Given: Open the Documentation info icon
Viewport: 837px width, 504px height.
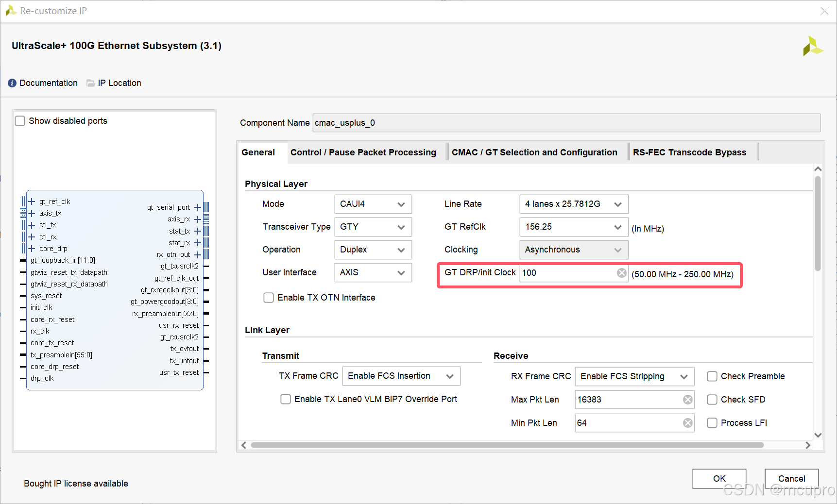Looking at the screenshot, I should click(12, 83).
